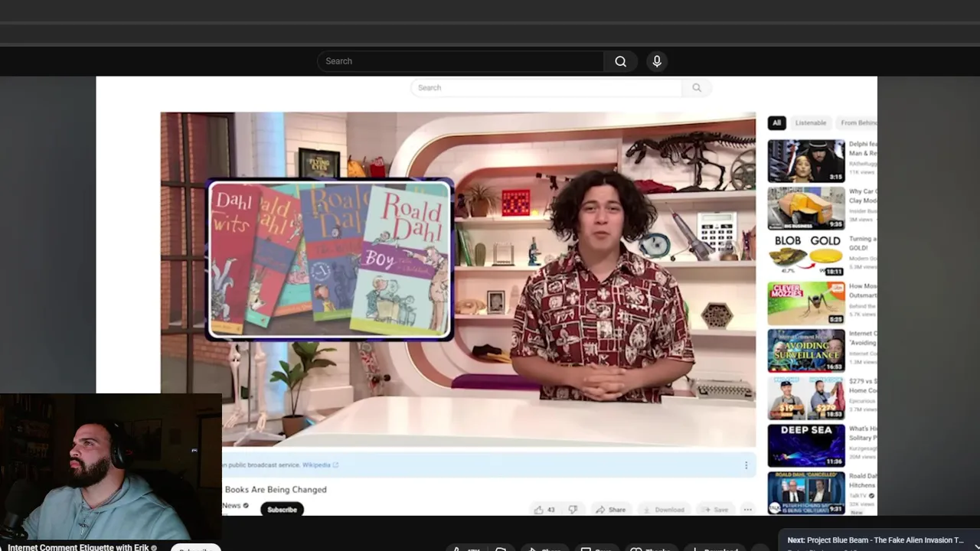Open the Delphi video thumbnail (3:15)
The height and width of the screenshot is (551, 980).
tap(806, 161)
